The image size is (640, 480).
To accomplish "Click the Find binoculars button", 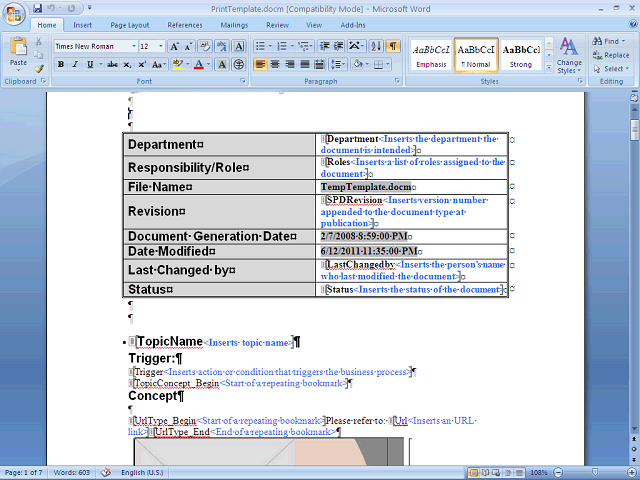I will [608, 41].
